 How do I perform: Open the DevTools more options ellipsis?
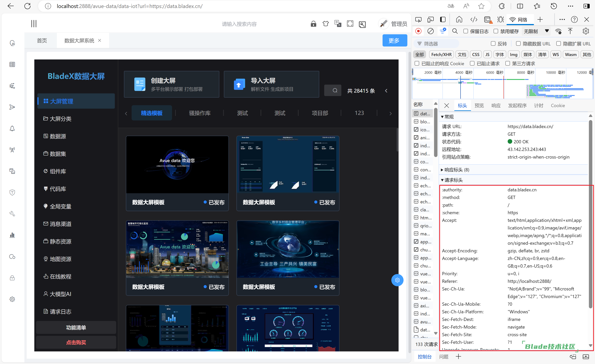click(x=562, y=20)
